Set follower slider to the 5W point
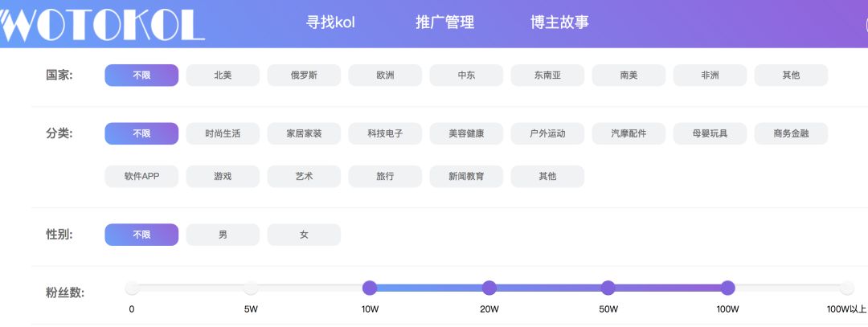This screenshot has height=327, width=868. coord(251,288)
